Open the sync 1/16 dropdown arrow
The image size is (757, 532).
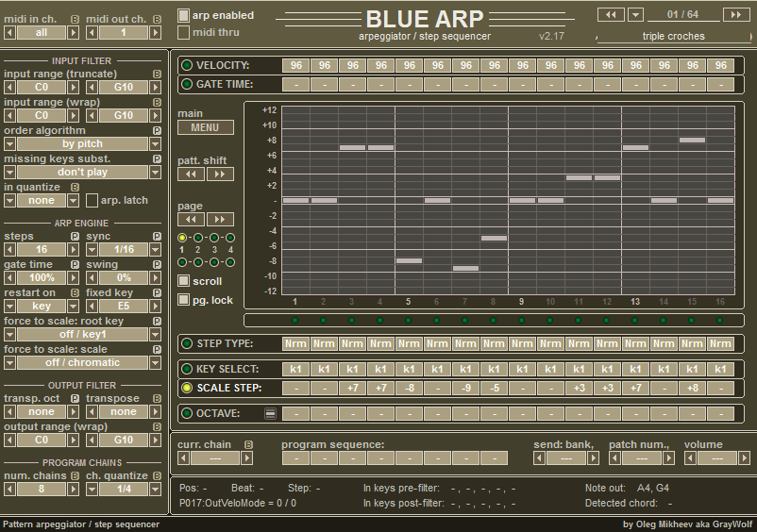coord(155,249)
